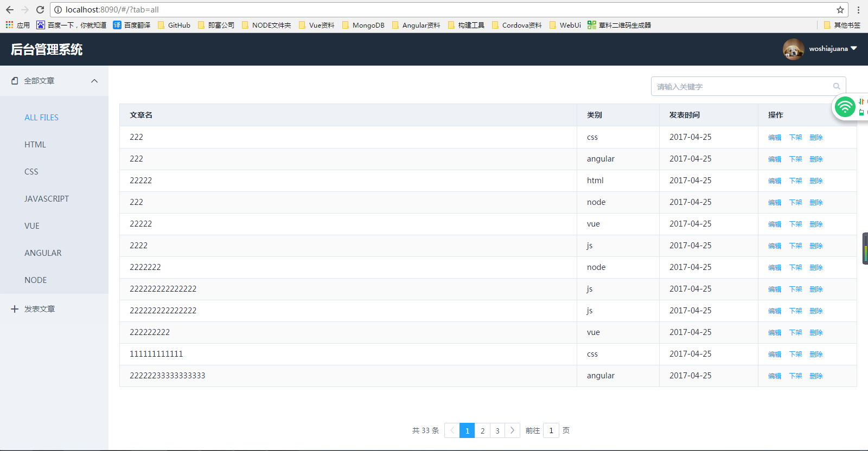The image size is (868, 451).
Task: Select the VUE category in sidebar
Action: click(32, 226)
